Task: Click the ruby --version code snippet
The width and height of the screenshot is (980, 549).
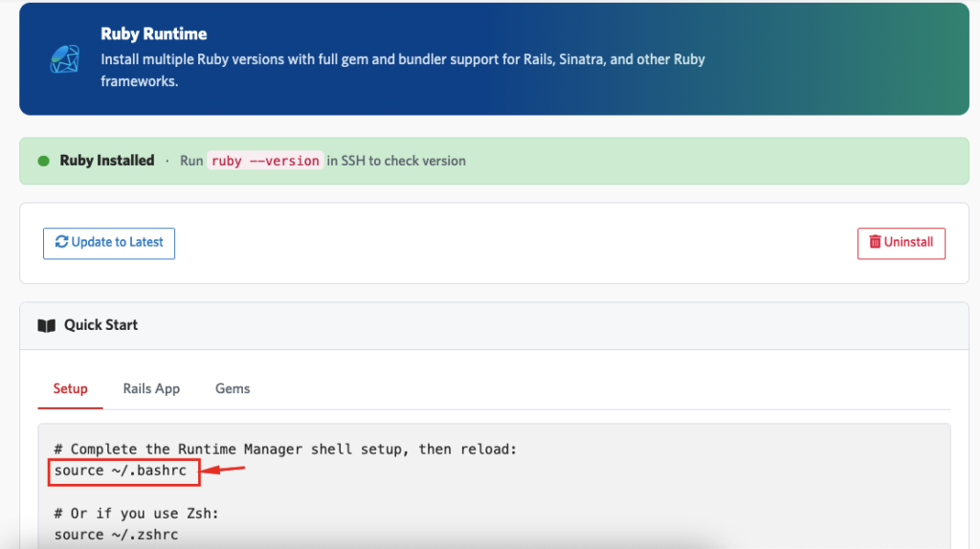Action: click(x=265, y=161)
